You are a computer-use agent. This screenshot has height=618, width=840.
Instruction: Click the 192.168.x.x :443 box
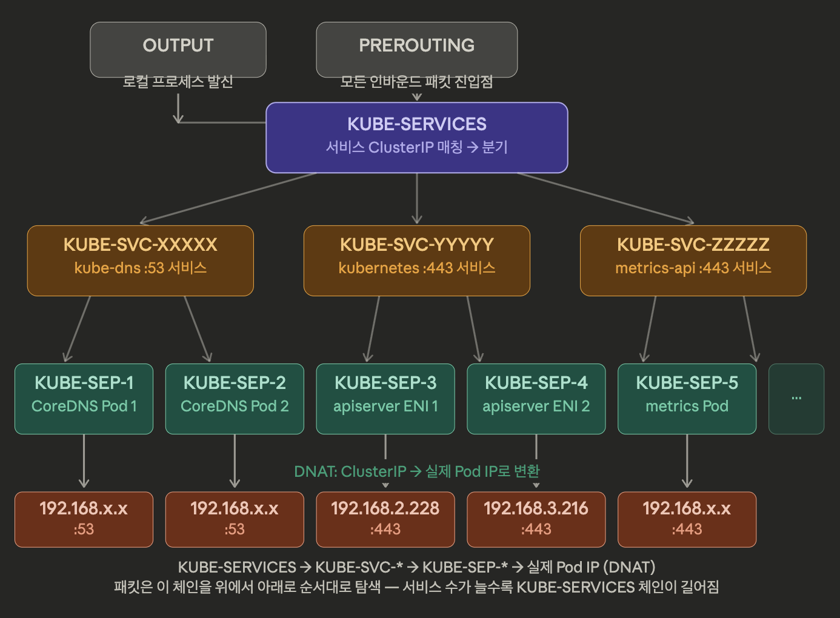click(x=687, y=519)
